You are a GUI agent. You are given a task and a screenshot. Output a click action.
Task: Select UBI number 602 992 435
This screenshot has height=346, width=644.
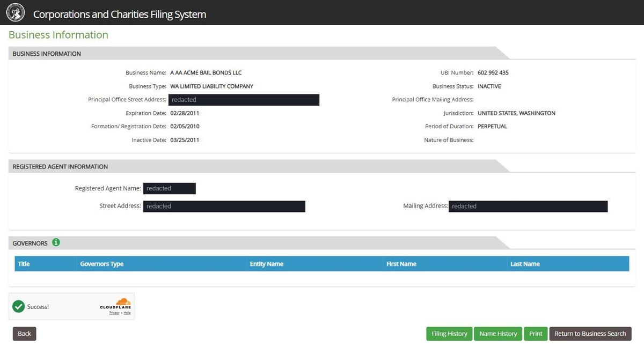click(x=493, y=72)
